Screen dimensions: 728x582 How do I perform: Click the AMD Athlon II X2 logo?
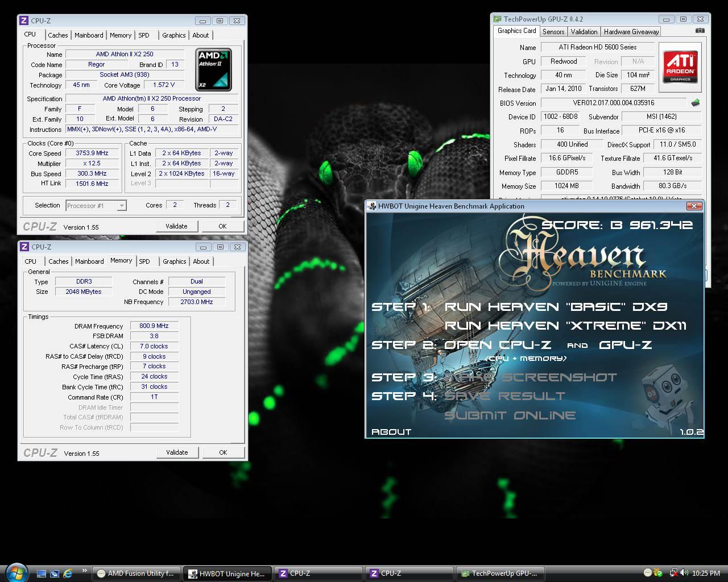pyautogui.click(x=213, y=69)
